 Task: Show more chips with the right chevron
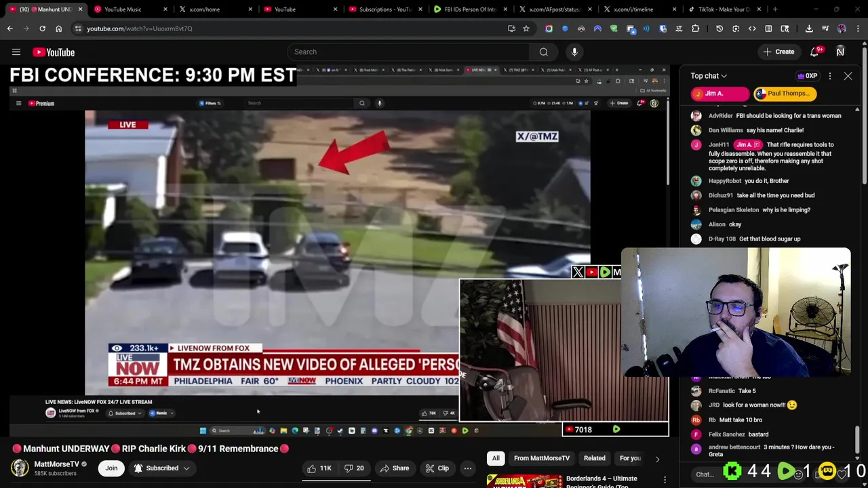tap(656, 459)
